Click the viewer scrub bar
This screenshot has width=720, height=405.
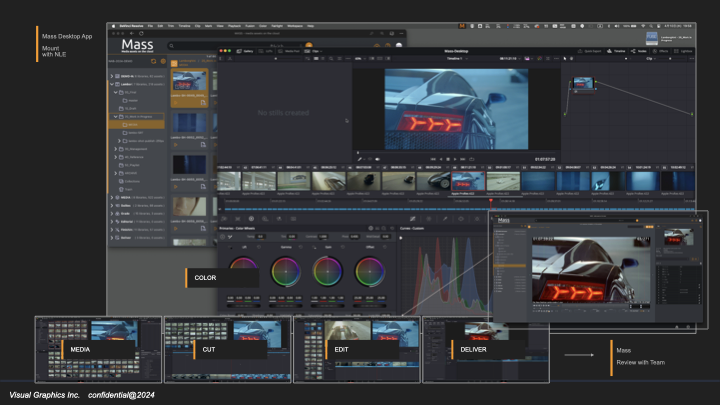(x=456, y=152)
